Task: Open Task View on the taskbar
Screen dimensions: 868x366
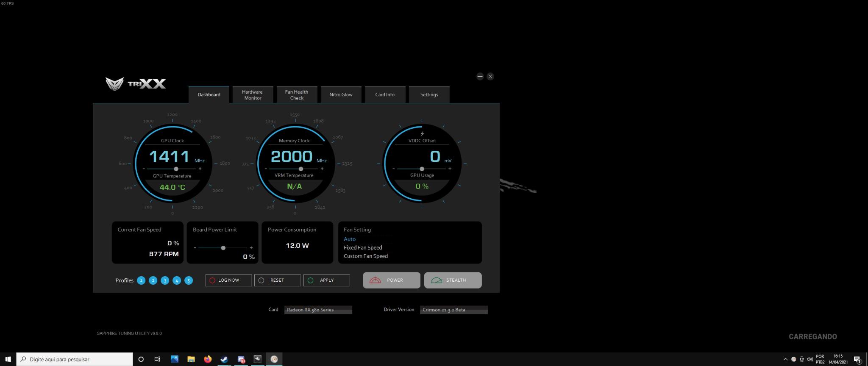Action: point(157,359)
